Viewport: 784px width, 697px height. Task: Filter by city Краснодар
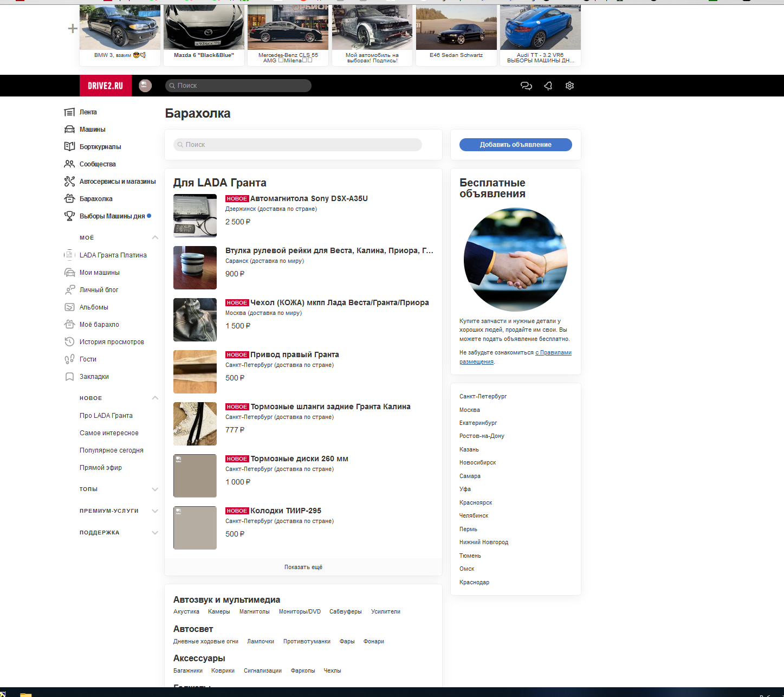[x=475, y=582]
